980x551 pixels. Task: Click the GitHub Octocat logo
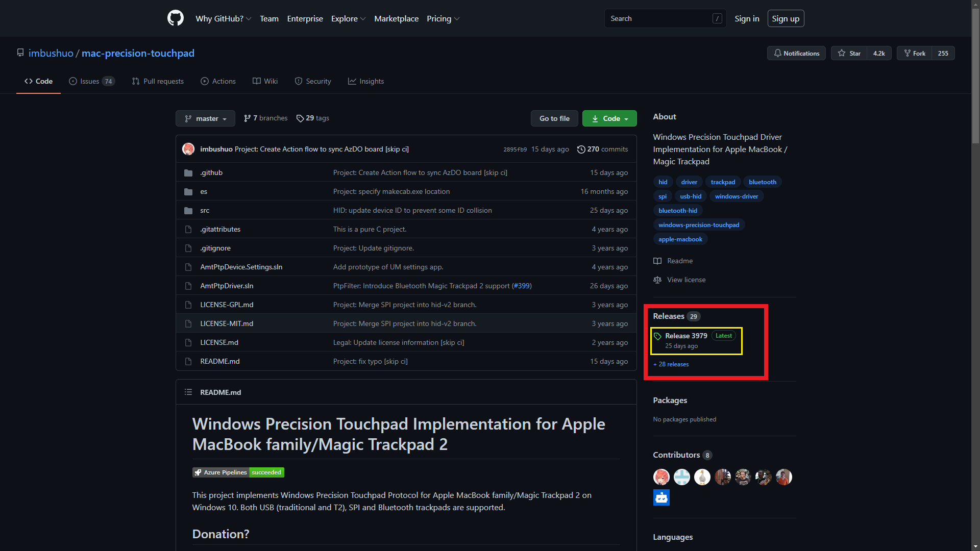click(175, 18)
